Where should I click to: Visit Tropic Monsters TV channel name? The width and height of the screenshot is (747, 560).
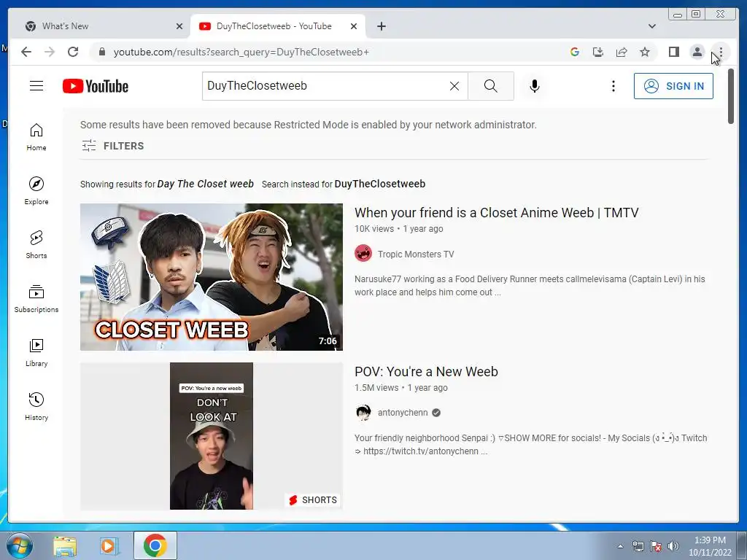pos(415,254)
